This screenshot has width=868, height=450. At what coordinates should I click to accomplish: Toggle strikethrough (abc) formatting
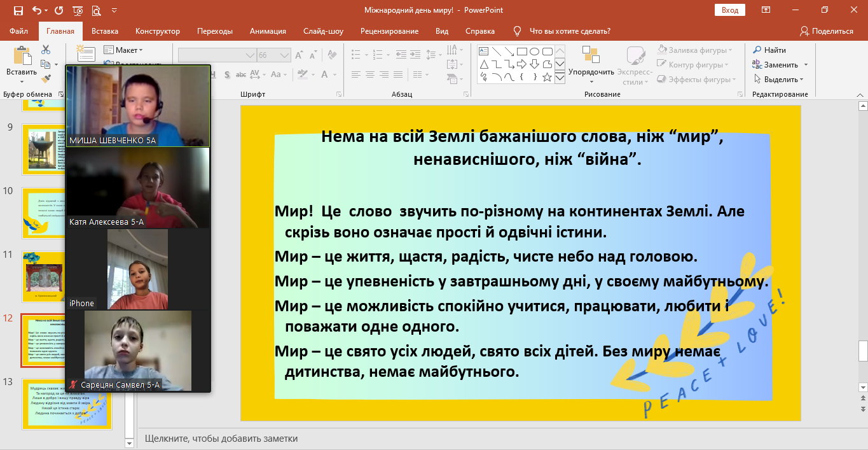(x=242, y=74)
